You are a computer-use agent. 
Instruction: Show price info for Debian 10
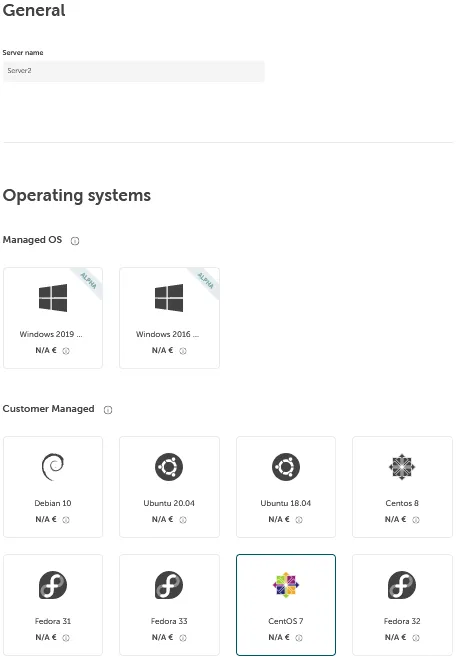(66, 520)
